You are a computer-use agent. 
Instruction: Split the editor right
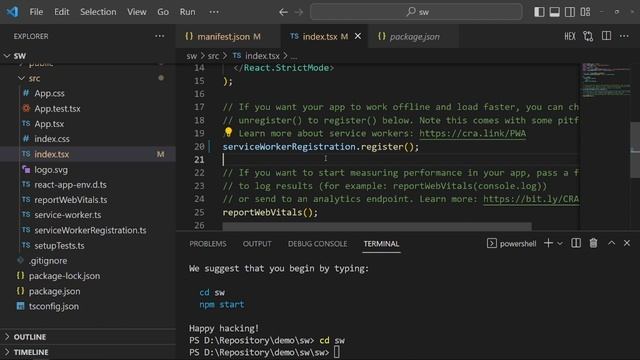[607, 36]
